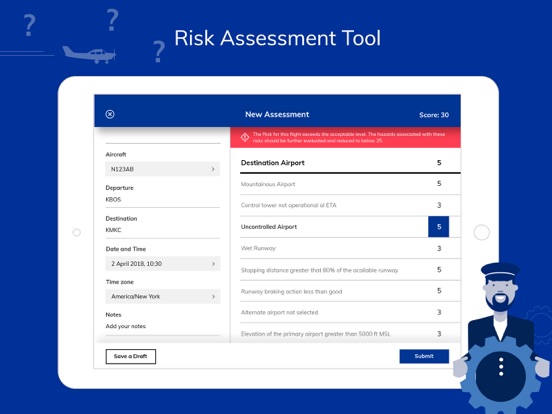Click the airplane illustration icon

coord(89,55)
